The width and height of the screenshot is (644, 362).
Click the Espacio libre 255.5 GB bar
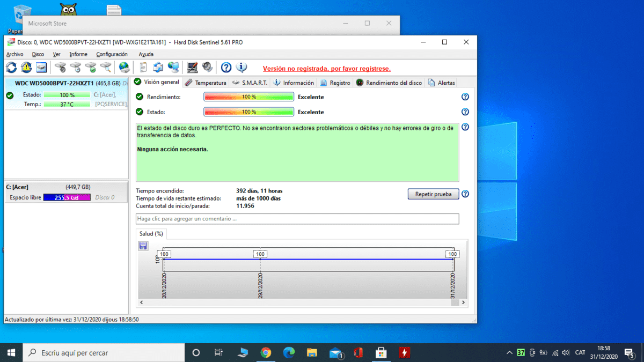(x=67, y=197)
